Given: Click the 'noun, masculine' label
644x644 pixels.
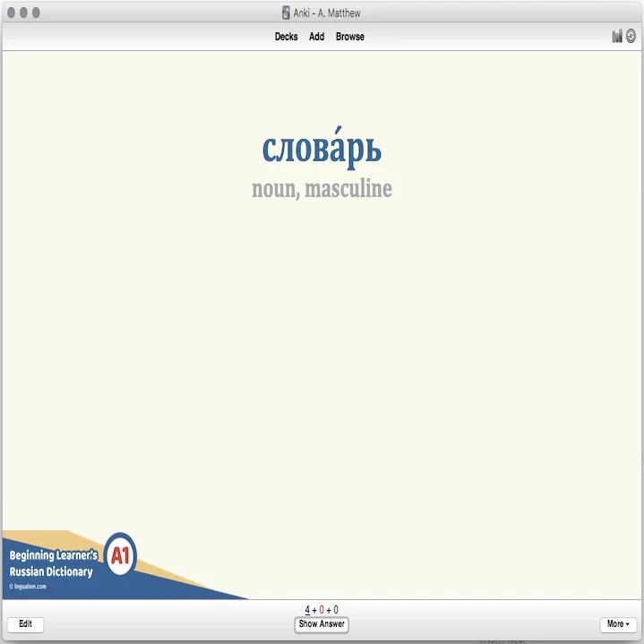Looking at the screenshot, I should (x=322, y=189).
